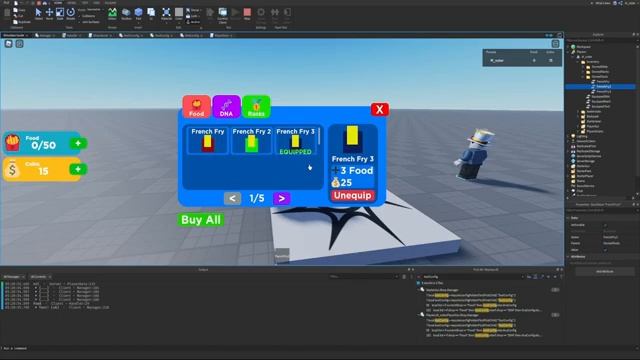Open the Material Manager icon

pyautogui.click(x=166, y=13)
